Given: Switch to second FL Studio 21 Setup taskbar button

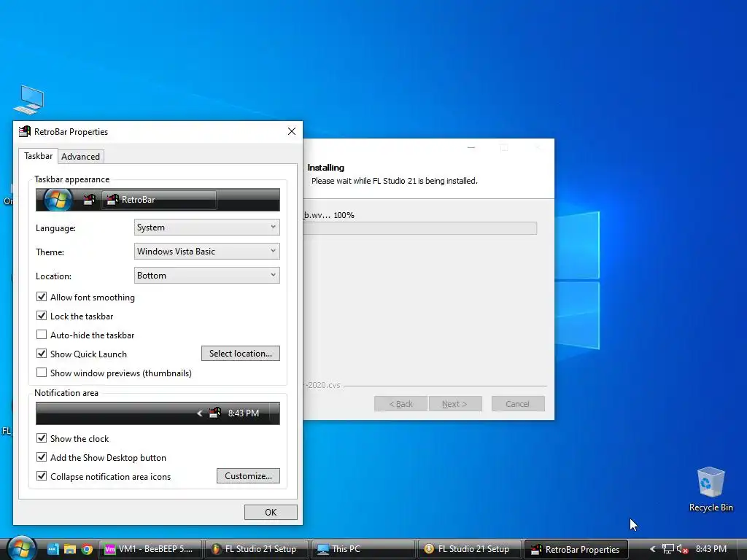Looking at the screenshot, I should 469,549.
